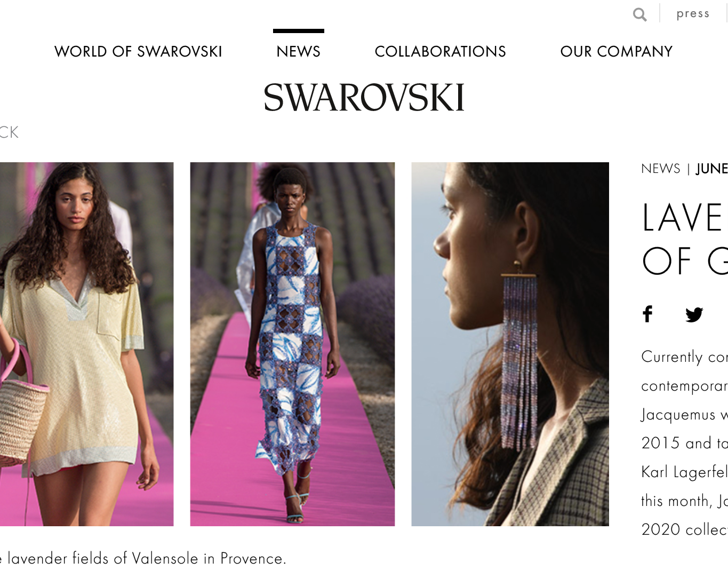728x570 pixels.
Task: Click the article paragraph mentioning Jacquemus
Action: pyautogui.click(x=684, y=414)
